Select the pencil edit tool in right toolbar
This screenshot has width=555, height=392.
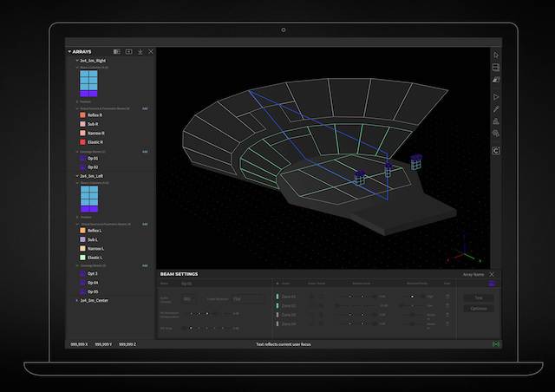(496, 109)
